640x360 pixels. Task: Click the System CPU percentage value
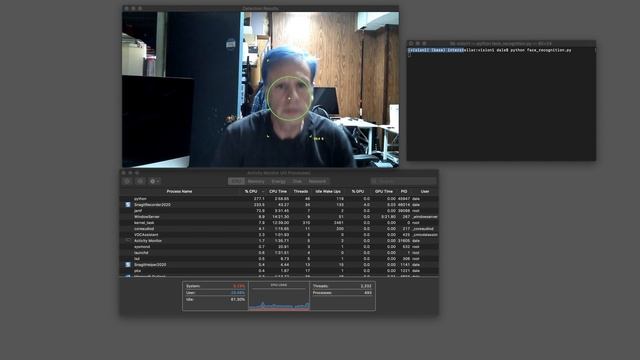pos(239,286)
